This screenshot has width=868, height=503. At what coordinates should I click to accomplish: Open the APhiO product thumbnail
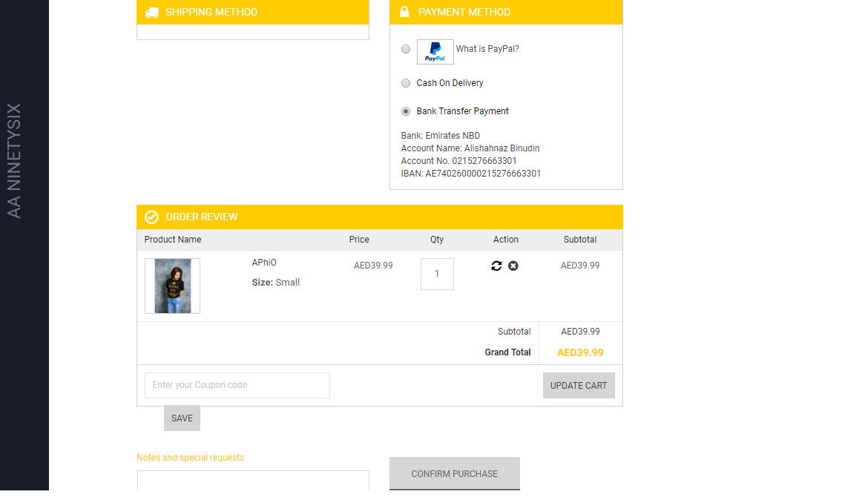(172, 286)
